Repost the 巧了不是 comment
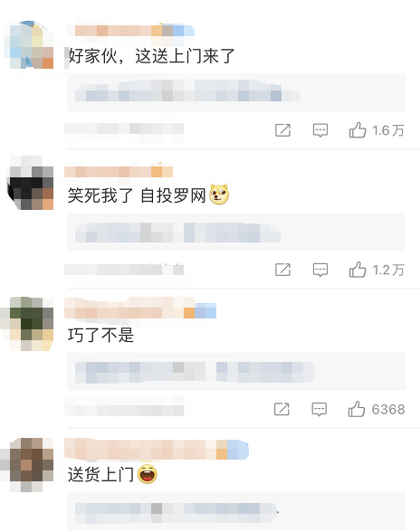This screenshot has height=532, width=420. click(282, 409)
